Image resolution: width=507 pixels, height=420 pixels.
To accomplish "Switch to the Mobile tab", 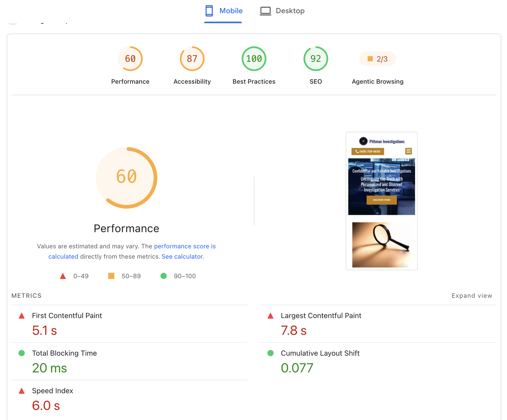I will tap(223, 11).
